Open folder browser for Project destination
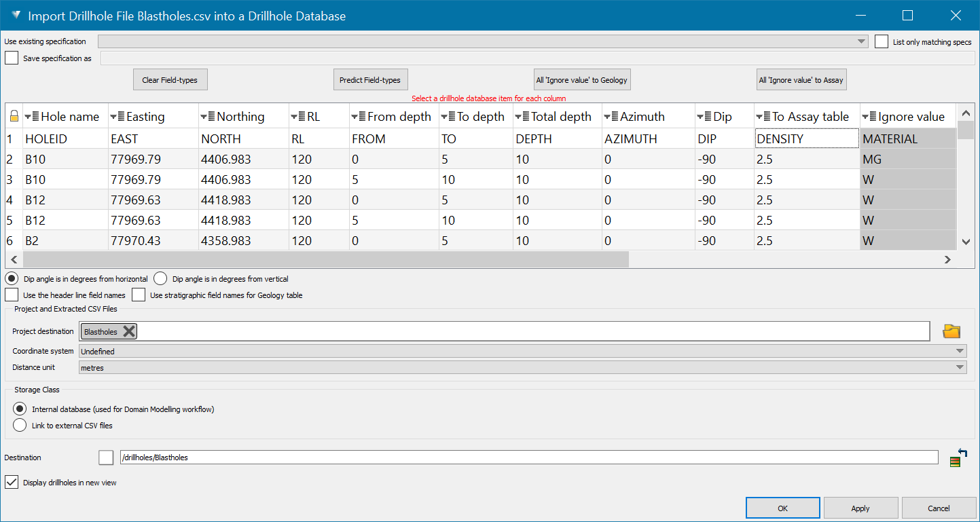This screenshot has width=980, height=522. pos(951,331)
